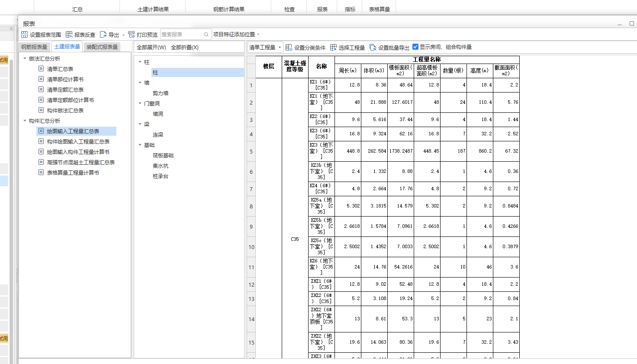Image resolution: width=637 pixels, height=364 pixels.
Task: Select 集水坑 in the component tree
Action: 161,166
